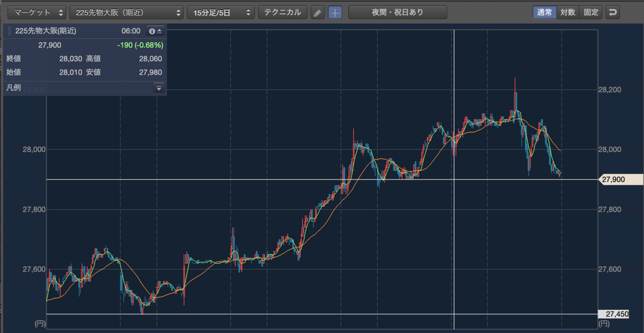This screenshot has height=333, width=644.
Task: Click the 27,900 current price label
Action: [620, 179]
